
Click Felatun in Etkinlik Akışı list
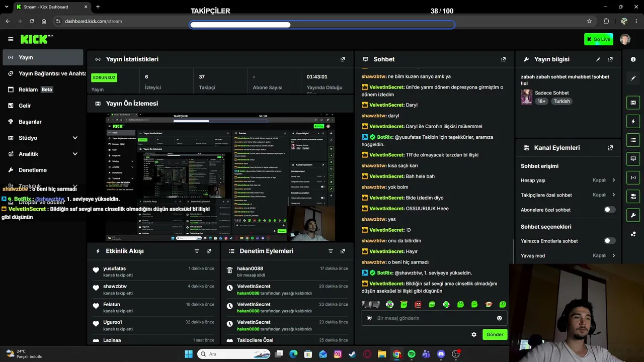click(x=112, y=304)
